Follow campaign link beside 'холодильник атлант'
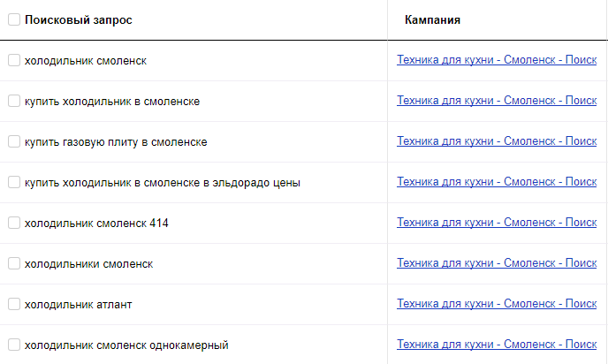608x364 pixels. (497, 304)
